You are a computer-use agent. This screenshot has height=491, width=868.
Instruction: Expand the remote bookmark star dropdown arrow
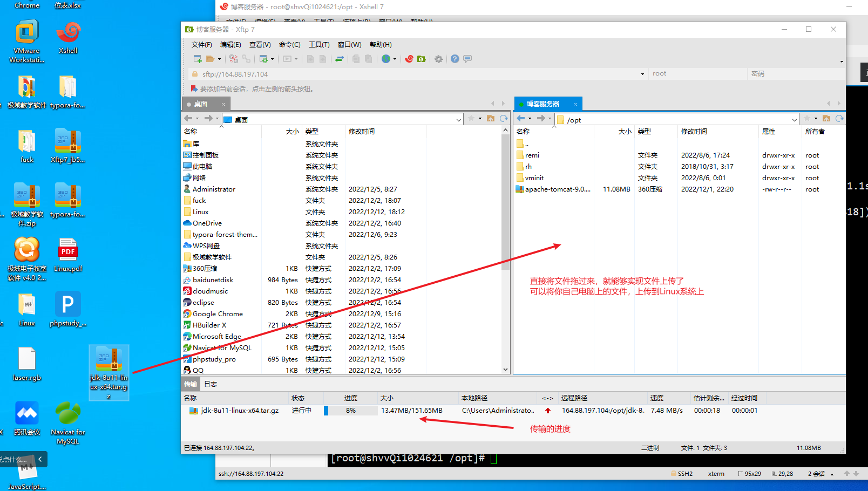coord(816,119)
